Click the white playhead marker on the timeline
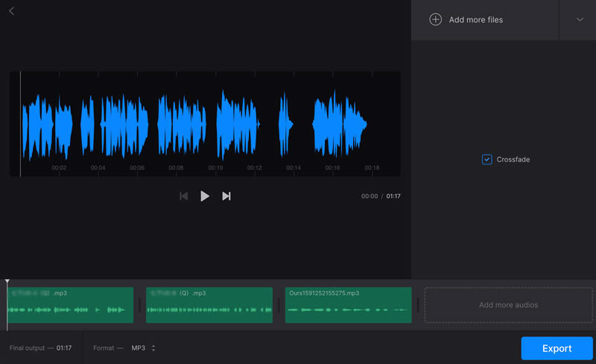This screenshot has width=596, height=364. (x=7, y=282)
